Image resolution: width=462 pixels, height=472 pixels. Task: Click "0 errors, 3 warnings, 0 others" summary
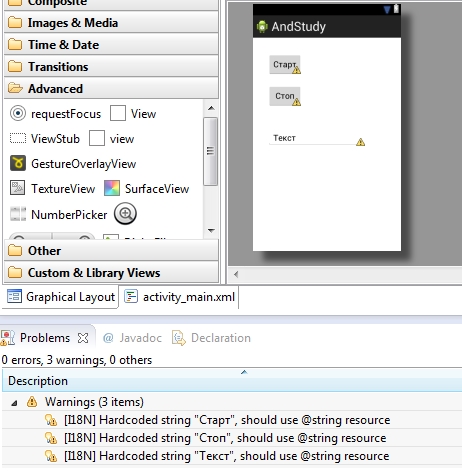tap(77, 360)
